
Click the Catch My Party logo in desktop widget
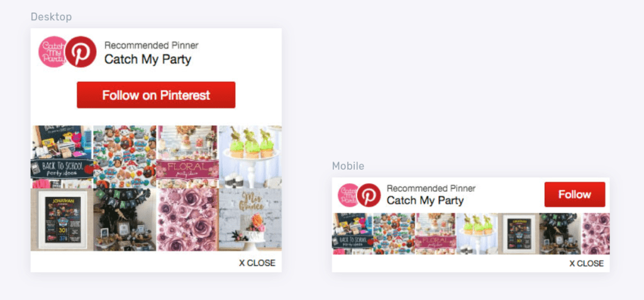click(52, 52)
